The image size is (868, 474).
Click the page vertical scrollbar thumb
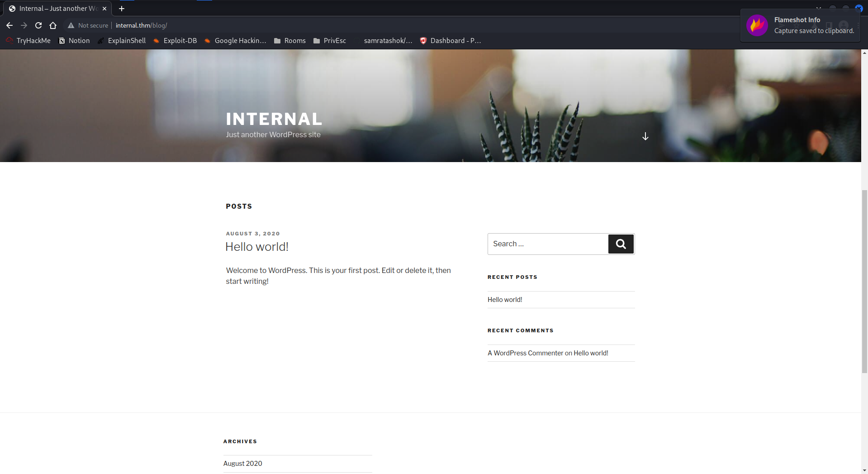(864, 281)
